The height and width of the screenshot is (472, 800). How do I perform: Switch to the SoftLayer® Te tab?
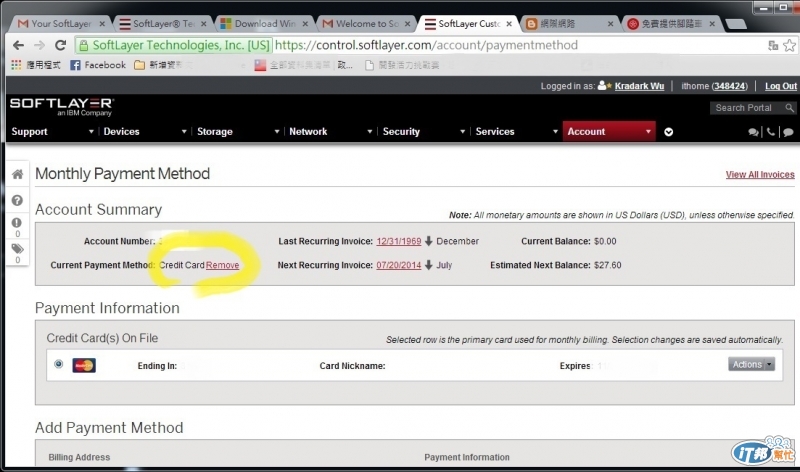point(163,23)
